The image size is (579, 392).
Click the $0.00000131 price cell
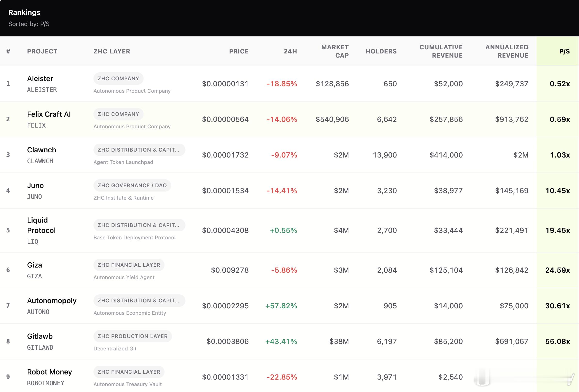coord(225,84)
